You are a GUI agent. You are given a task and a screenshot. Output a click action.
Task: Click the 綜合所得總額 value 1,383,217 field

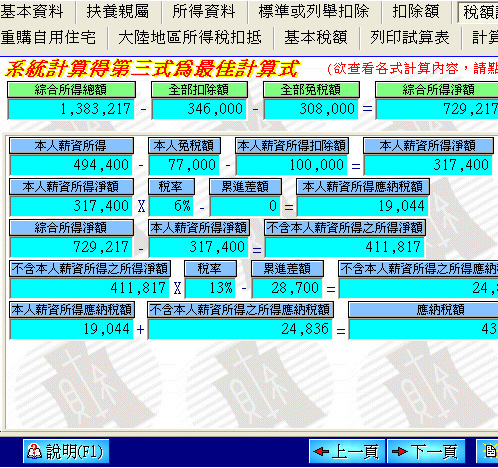[71, 109]
